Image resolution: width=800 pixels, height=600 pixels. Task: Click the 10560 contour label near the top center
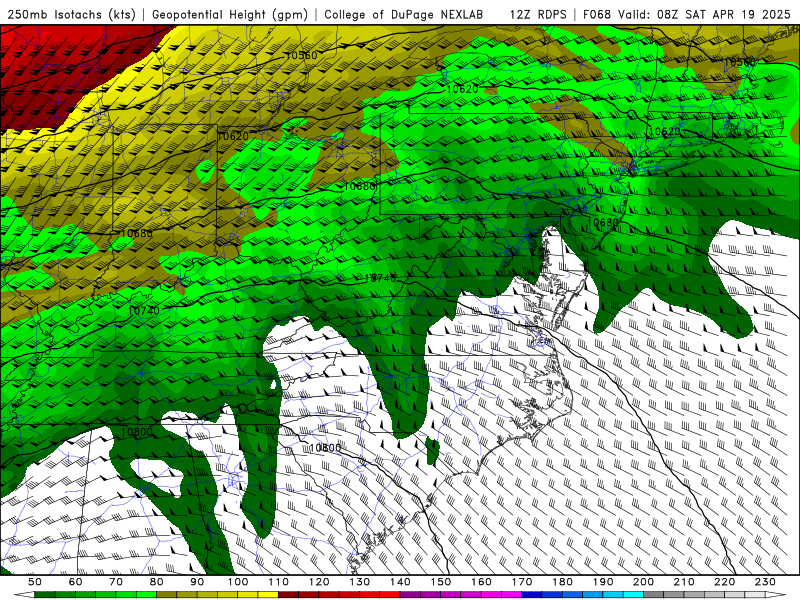[302, 56]
